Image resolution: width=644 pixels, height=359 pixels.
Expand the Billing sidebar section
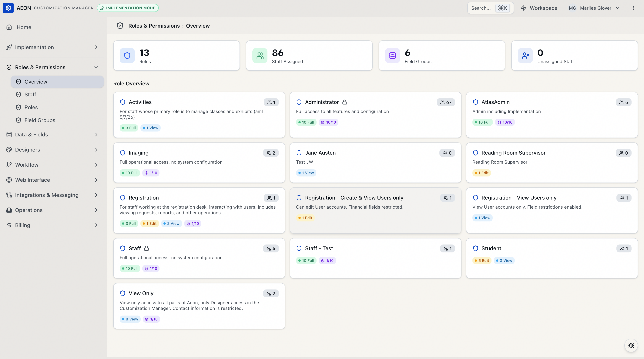[53, 225]
